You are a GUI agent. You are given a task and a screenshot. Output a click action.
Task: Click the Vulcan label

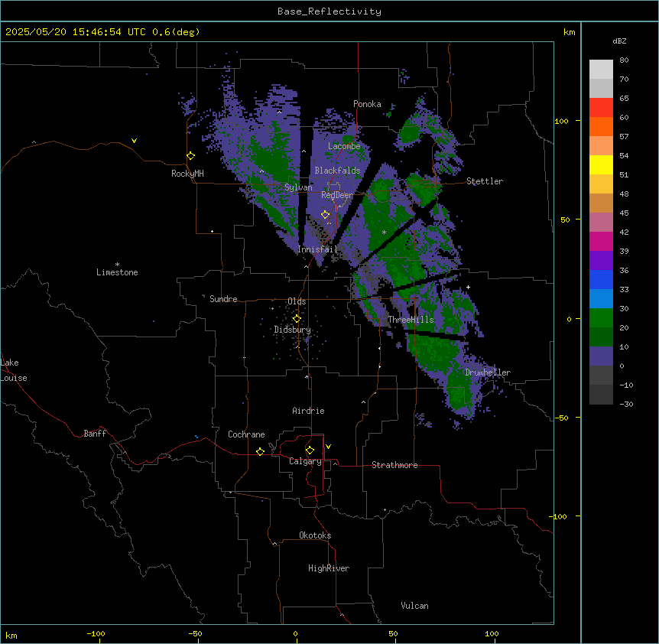(415, 606)
